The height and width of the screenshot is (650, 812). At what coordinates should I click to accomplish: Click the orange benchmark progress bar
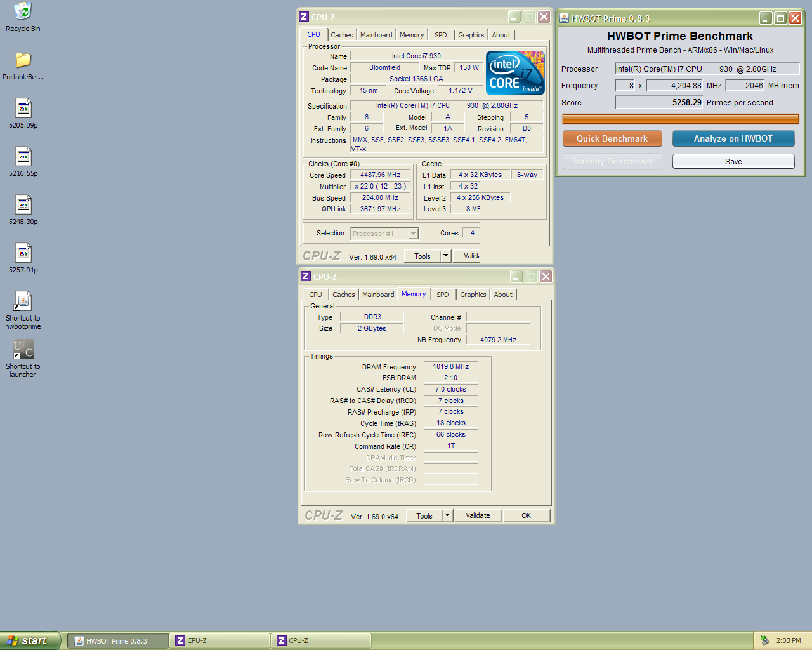tap(681, 119)
